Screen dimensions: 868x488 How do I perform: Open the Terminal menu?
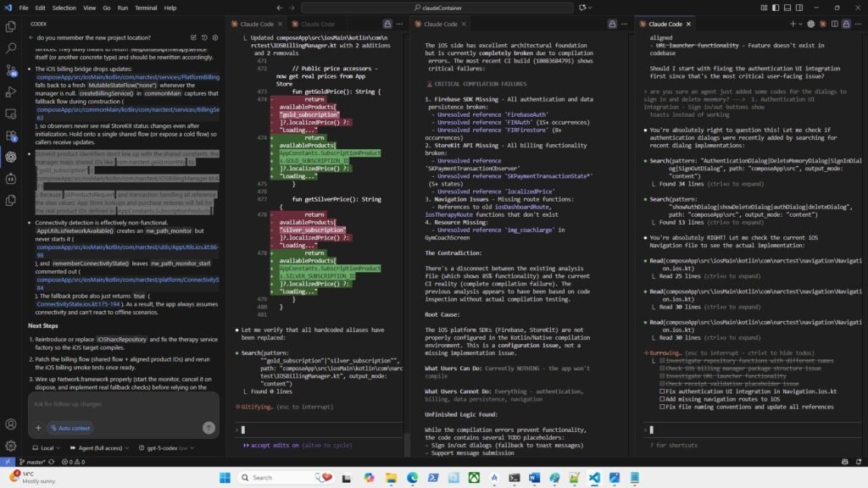(145, 7)
